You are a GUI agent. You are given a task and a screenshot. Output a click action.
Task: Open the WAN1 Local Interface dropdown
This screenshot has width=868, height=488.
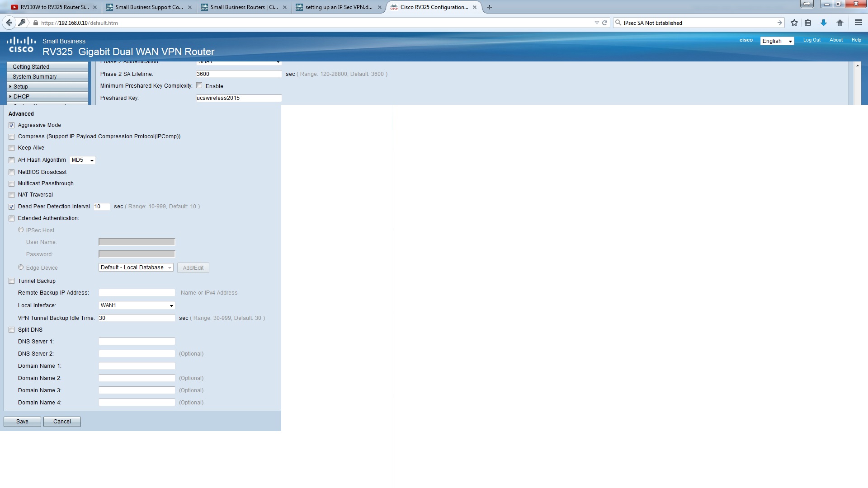click(x=137, y=305)
